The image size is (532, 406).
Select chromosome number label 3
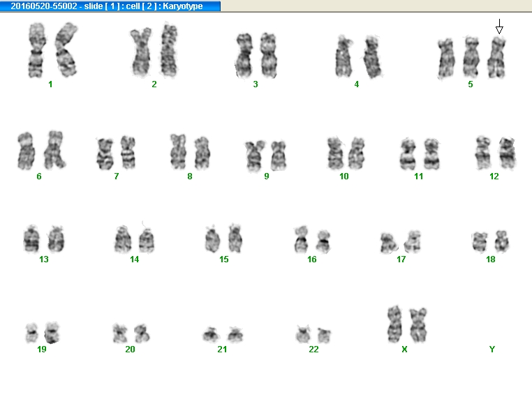click(256, 84)
